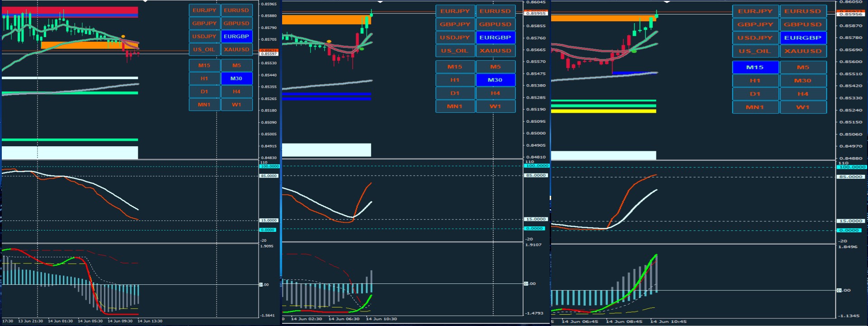The height and width of the screenshot is (326, 868).
Task: Set middle chart timeframe to D1
Action: coord(455,93)
